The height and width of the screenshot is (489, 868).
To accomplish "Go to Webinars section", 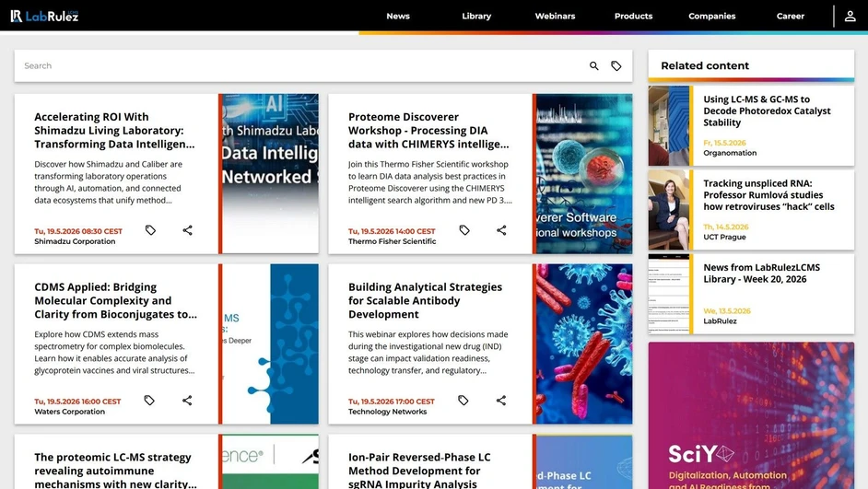I will pos(556,16).
